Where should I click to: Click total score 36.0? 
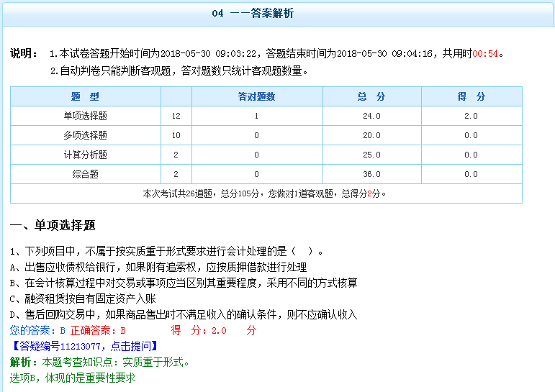point(371,174)
